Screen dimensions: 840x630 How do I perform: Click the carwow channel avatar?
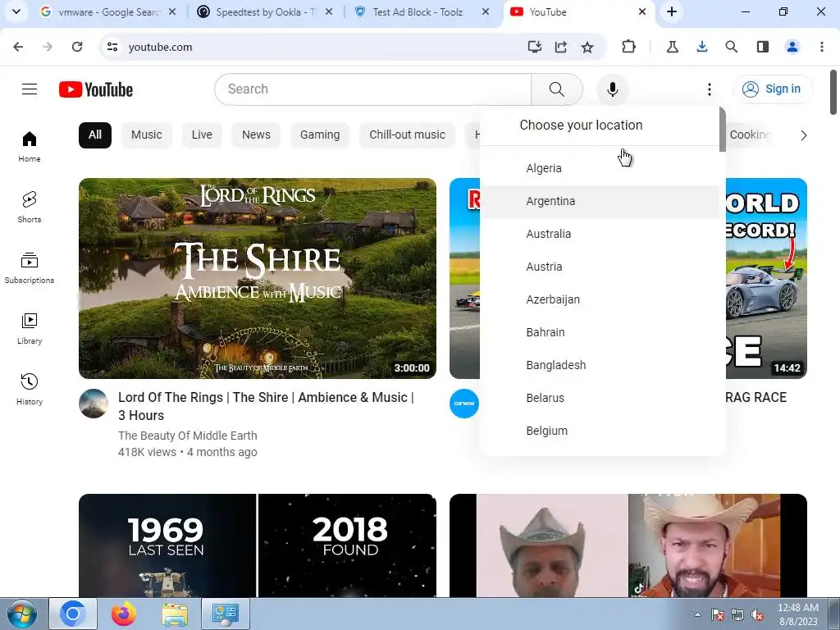coord(464,404)
